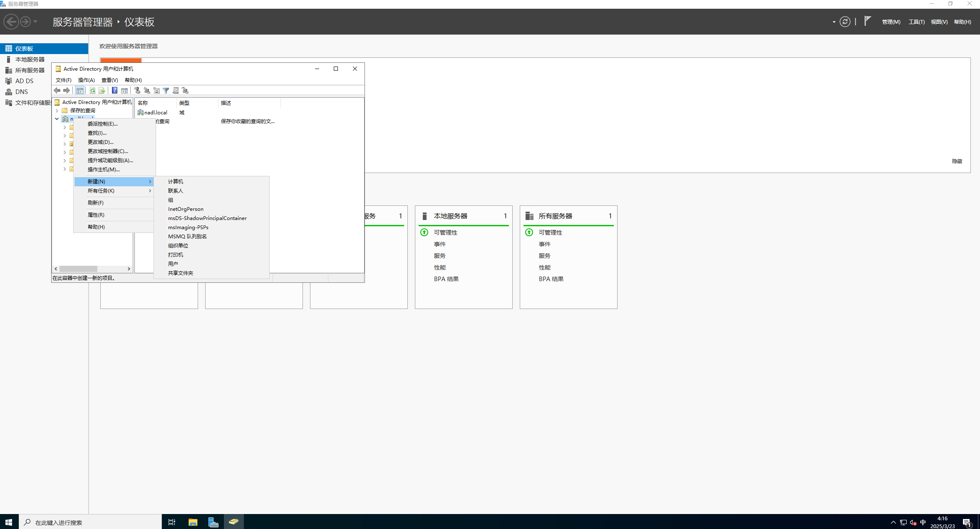980x529 pixels.
Task: Open 管理(M) menu in Server Manager
Action: point(891,22)
